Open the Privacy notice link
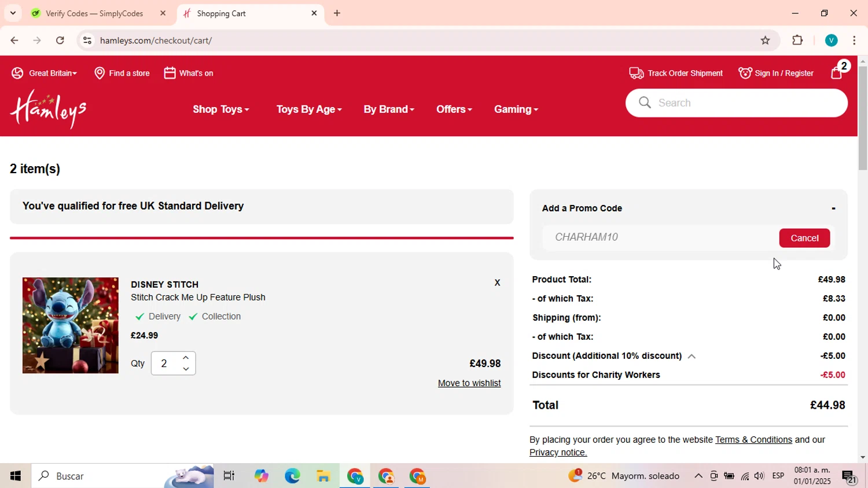868x488 pixels. (x=558, y=453)
